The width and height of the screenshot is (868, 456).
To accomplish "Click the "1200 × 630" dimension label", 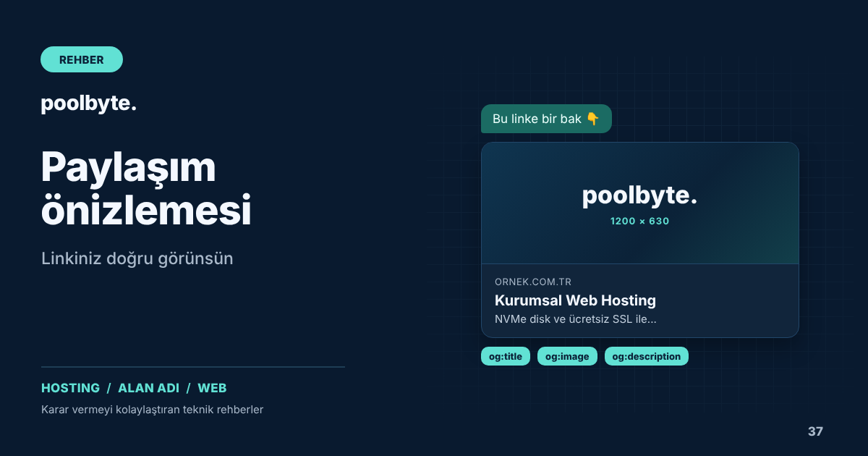I will point(640,221).
